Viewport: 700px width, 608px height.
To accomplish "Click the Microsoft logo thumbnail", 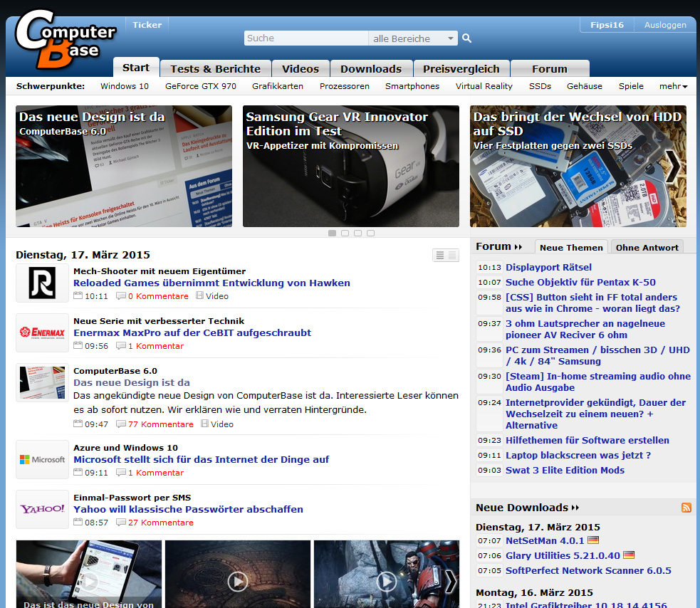I will 43,460.
